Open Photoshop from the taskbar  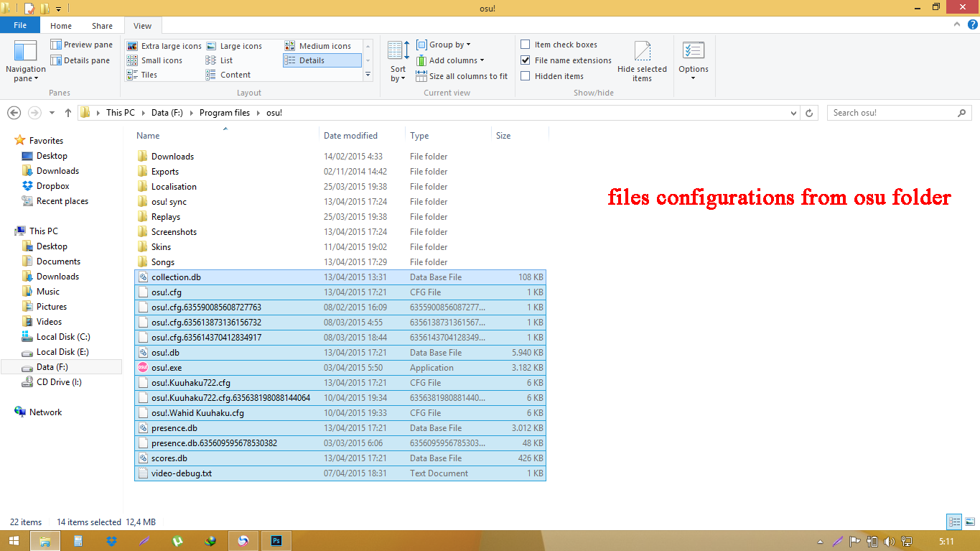(276, 541)
